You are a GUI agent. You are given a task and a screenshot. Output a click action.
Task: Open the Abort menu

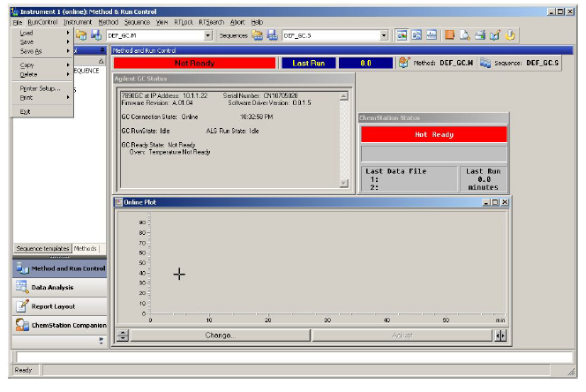click(237, 22)
